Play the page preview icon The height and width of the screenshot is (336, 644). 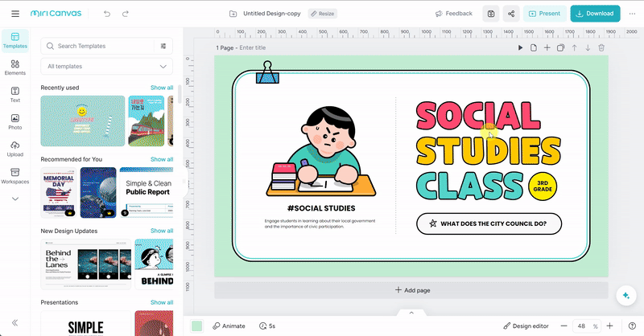pos(520,48)
